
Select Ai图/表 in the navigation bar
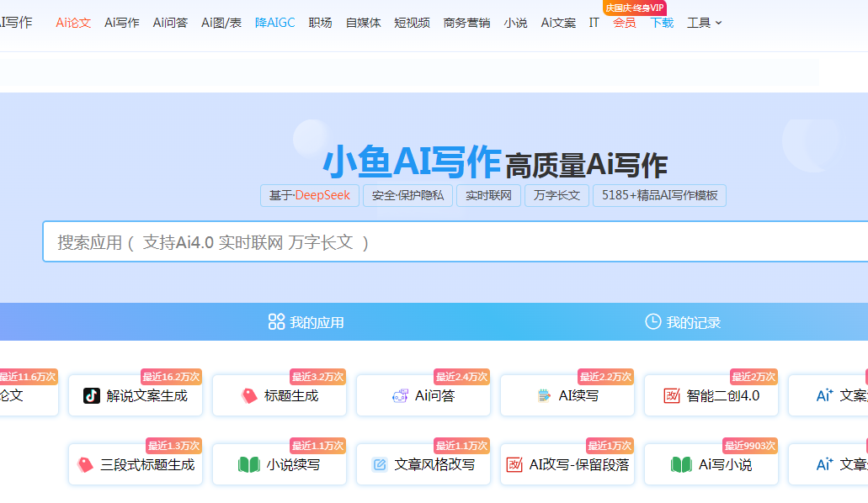[221, 23]
